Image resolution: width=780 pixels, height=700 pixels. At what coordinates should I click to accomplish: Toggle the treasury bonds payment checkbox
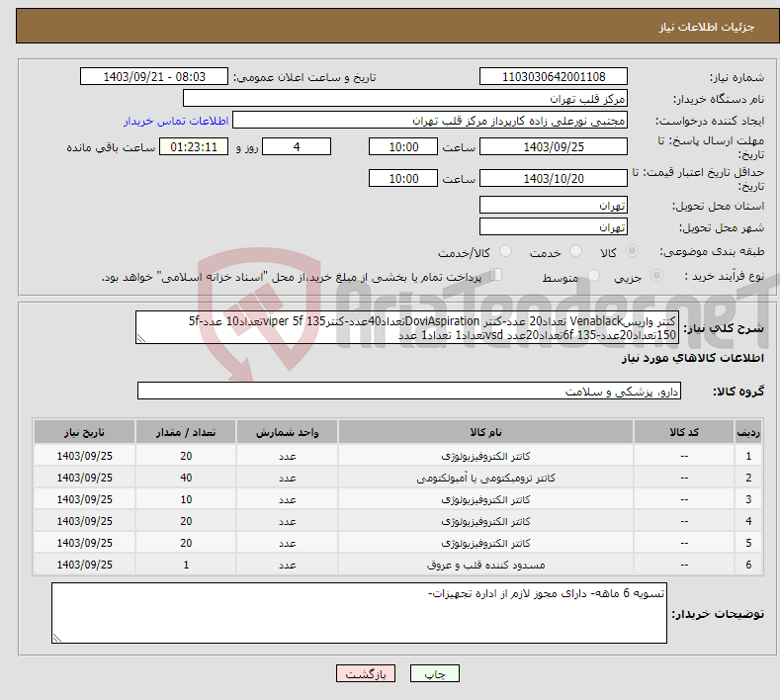tap(496, 275)
